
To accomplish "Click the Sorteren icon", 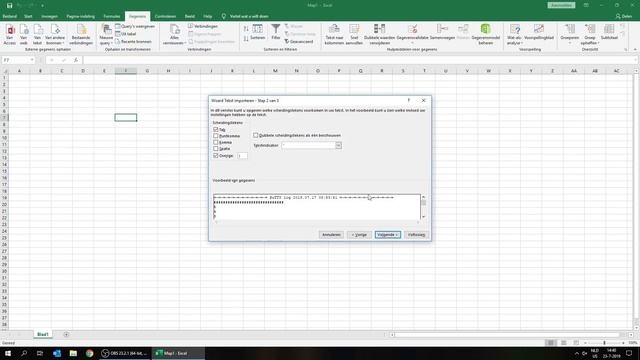I will coord(258,29).
